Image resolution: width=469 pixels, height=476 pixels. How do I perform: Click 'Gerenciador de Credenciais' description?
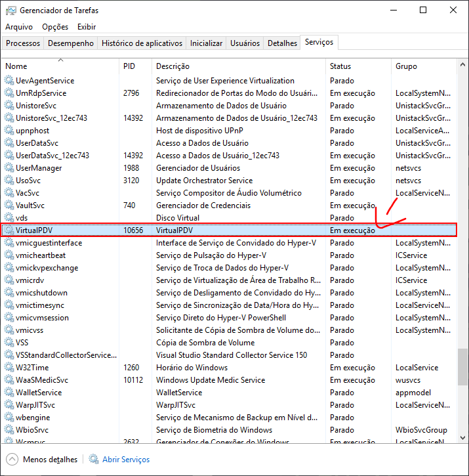[x=203, y=206]
